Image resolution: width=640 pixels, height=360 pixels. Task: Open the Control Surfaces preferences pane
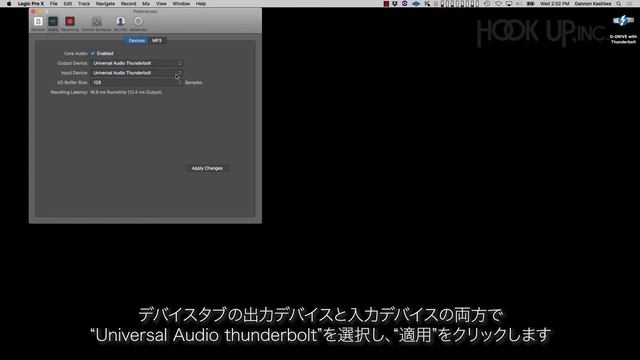tap(96, 24)
